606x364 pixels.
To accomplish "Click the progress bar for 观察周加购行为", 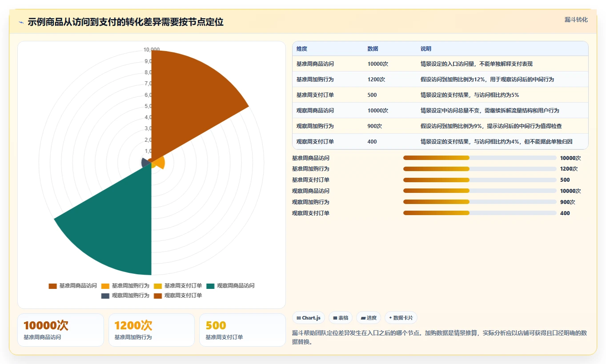I will tap(480, 202).
